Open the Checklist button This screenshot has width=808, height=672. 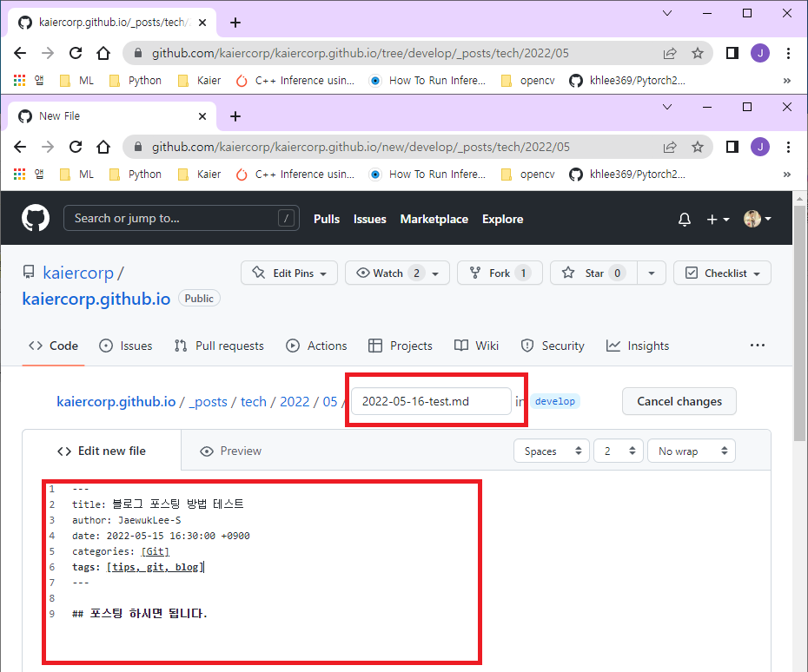click(722, 273)
